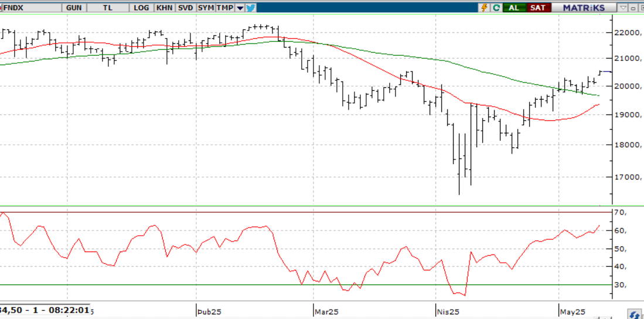Viewport: 644px width, 319px height.
Task: Click the green refresh C icon
Action: (x=496, y=8)
